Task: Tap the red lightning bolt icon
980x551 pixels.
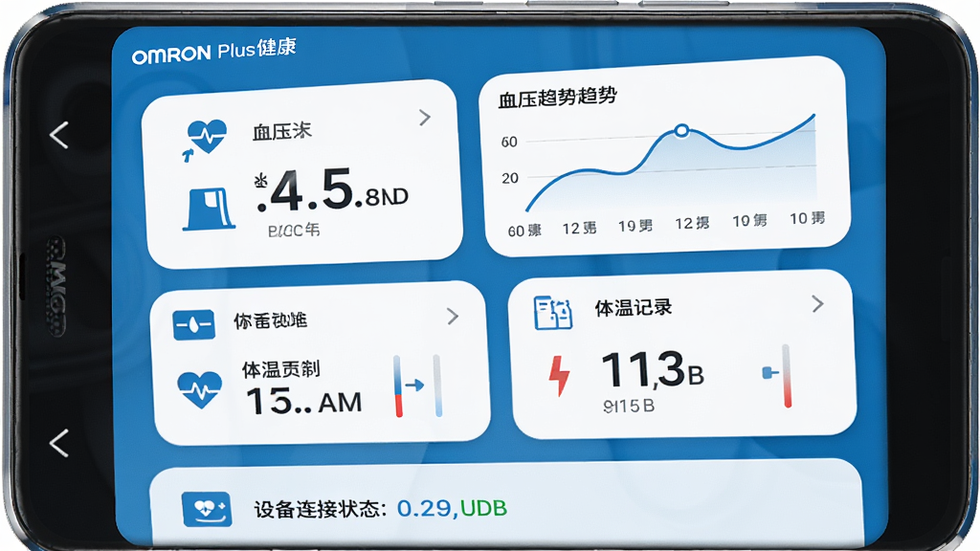Action: coord(559,375)
